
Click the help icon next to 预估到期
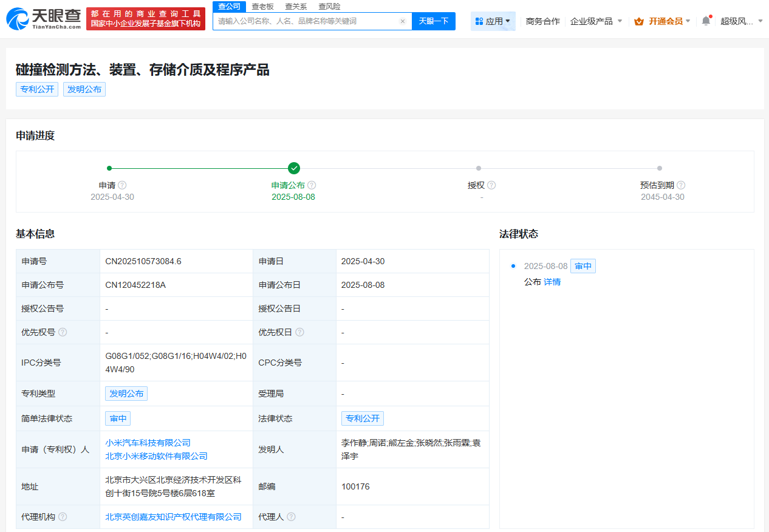tap(682, 185)
